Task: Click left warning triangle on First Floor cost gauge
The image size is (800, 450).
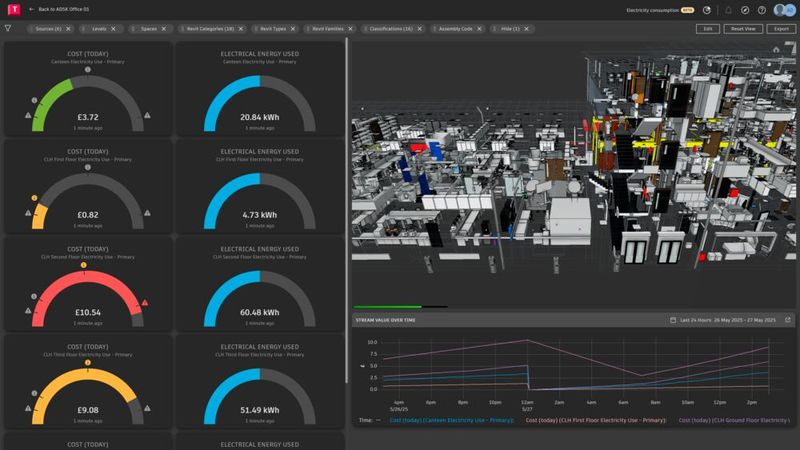Action: 28,213
